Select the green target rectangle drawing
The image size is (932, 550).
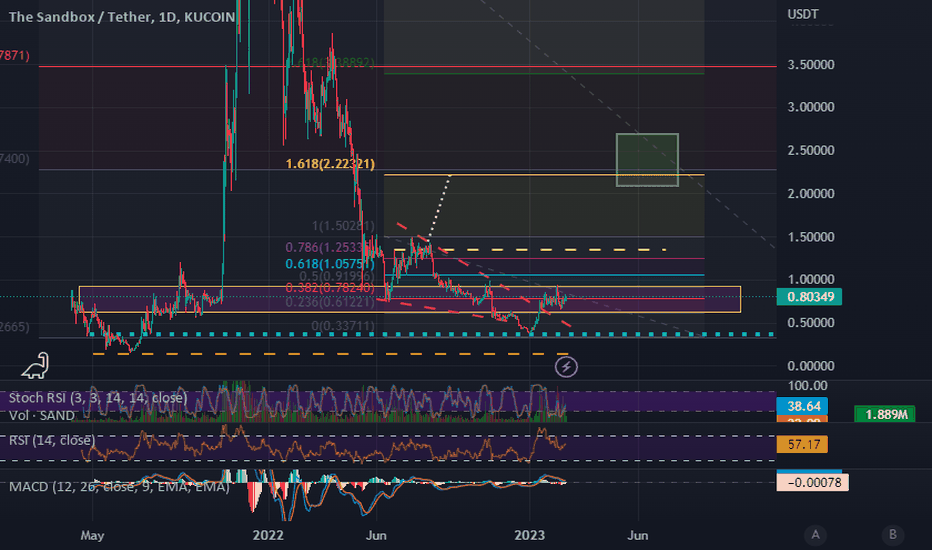[x=647, y=160]
